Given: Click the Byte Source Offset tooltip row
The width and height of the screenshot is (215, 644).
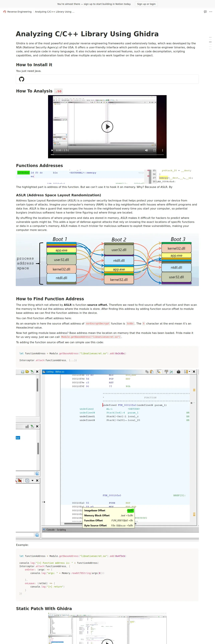Looking at the screenshot, I should coord(109,525).
